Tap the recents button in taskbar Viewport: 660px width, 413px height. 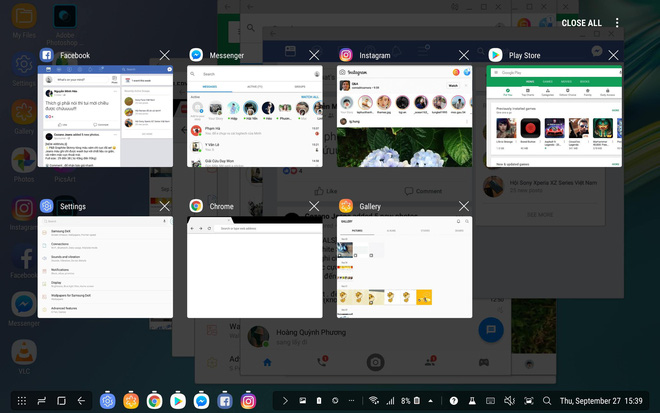point(62,400)
